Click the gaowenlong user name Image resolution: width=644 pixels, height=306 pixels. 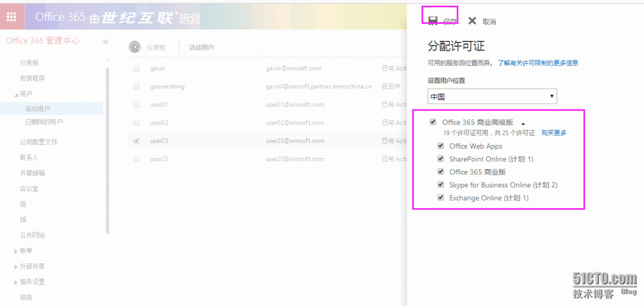[x=168, y=87]
